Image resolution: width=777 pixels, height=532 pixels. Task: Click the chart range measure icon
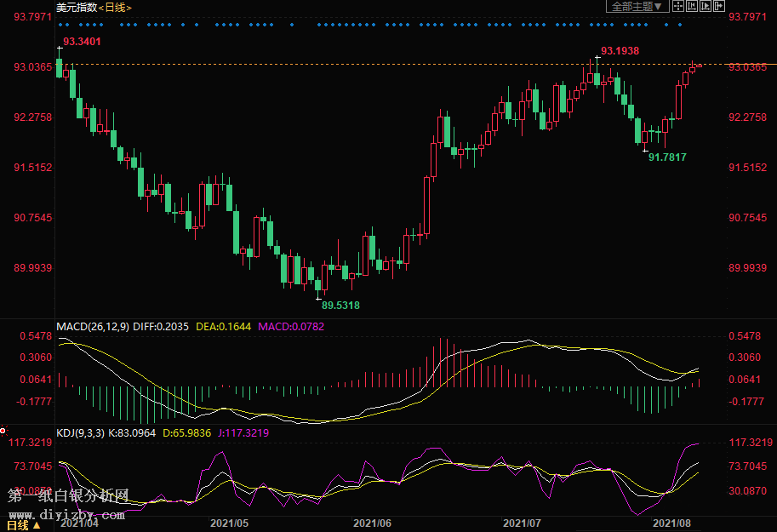tap(691, 7)
